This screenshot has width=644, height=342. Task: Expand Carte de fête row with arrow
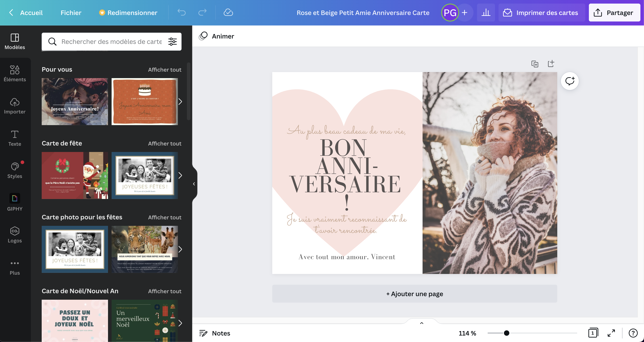tap(180, 175)
